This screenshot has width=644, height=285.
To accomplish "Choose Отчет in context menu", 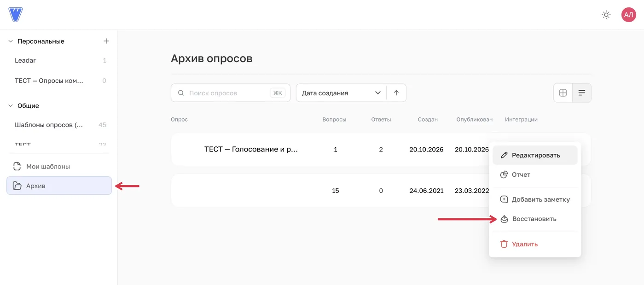I will (x=535, y=174).
